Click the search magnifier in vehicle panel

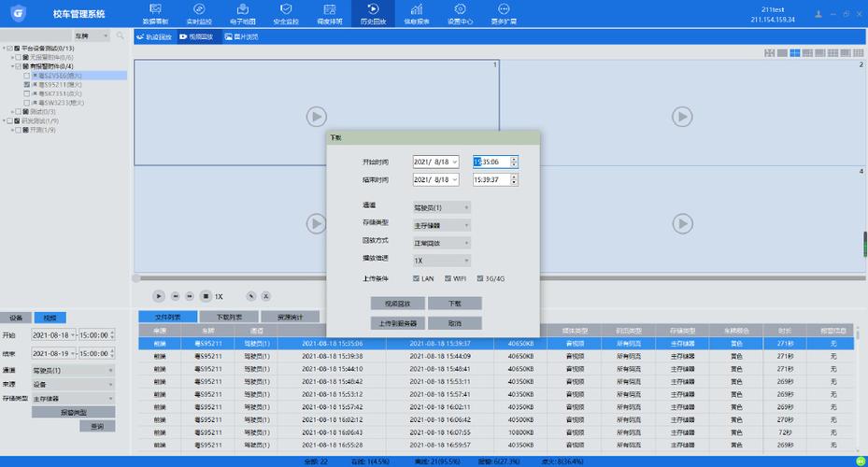coord(120,35)
